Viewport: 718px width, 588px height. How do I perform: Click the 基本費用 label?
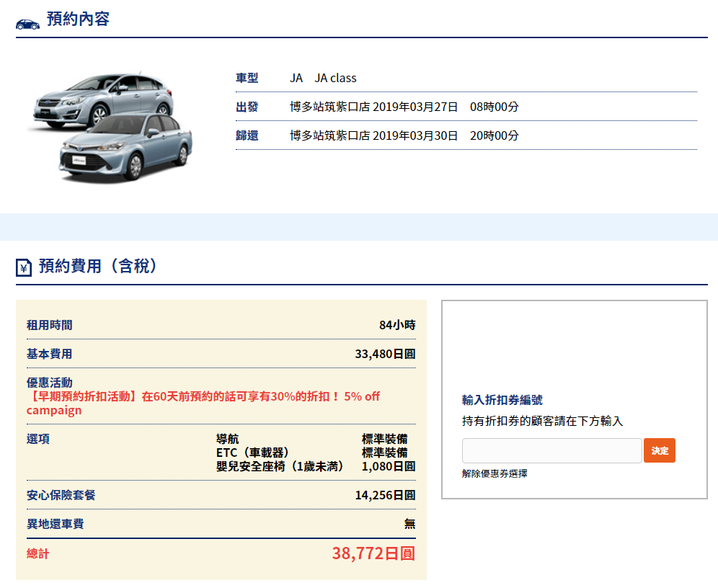click(x=50, y=355)
